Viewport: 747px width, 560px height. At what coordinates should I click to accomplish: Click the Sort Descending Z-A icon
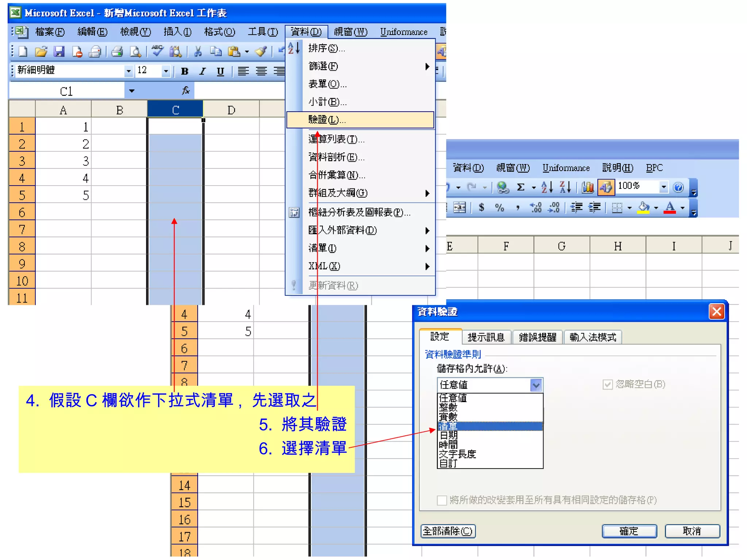pos(565,187)
